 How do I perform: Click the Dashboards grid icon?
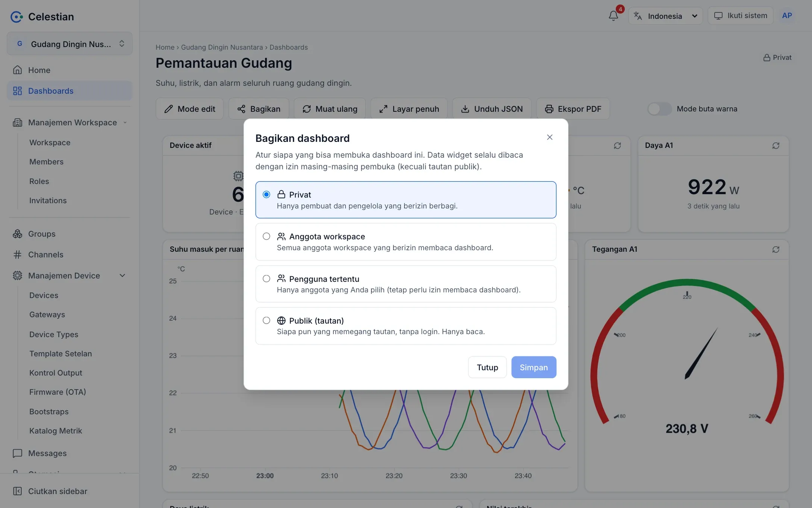pyautogui.click(x=17, y=91)
